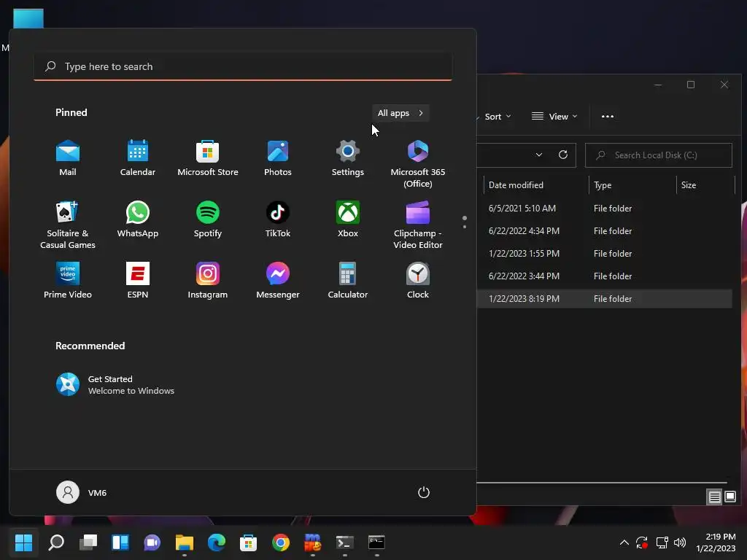
Task: Open Widgets from the taskbar
Action: pos(120,542)
